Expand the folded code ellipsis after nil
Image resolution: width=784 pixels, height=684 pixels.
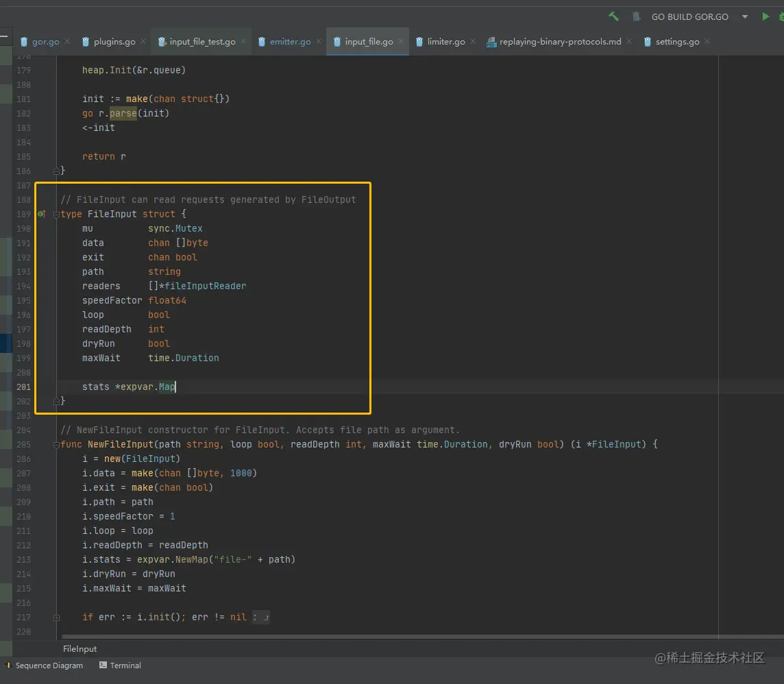[260, 618]
